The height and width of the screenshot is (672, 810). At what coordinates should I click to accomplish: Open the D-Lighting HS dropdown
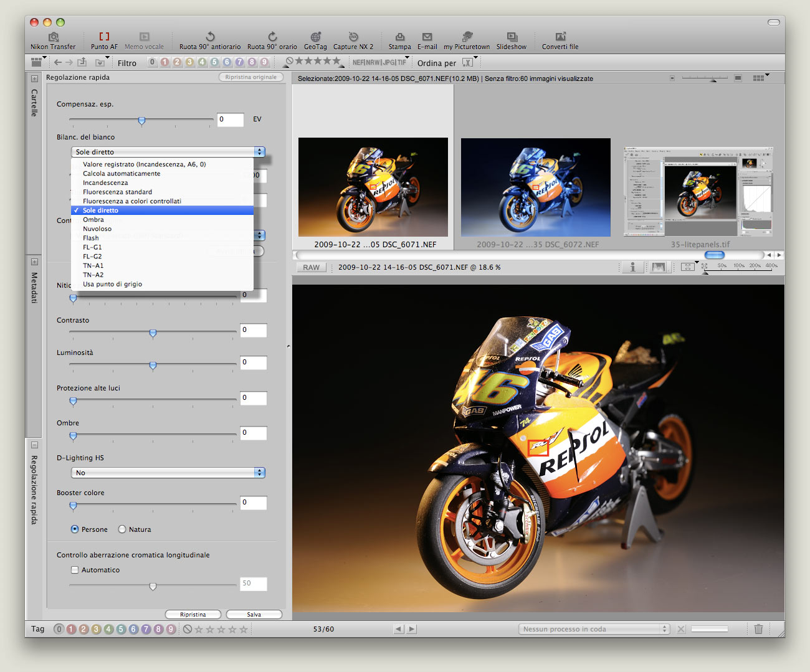(168, 473)
